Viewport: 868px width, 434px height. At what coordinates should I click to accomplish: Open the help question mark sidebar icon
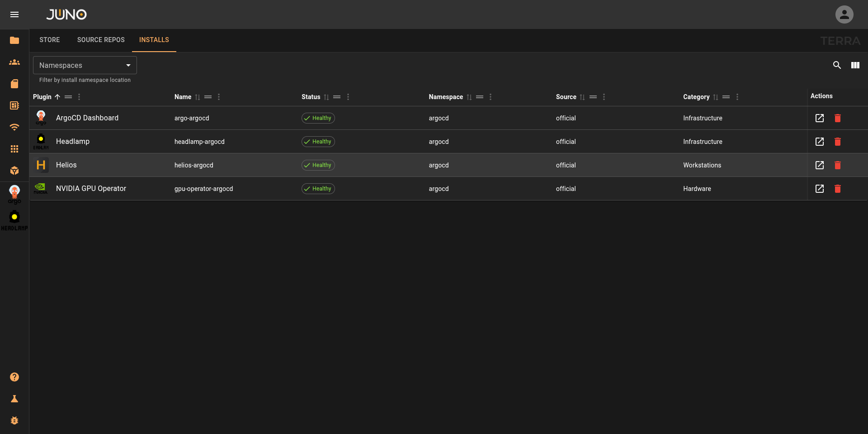coord(14,377)
